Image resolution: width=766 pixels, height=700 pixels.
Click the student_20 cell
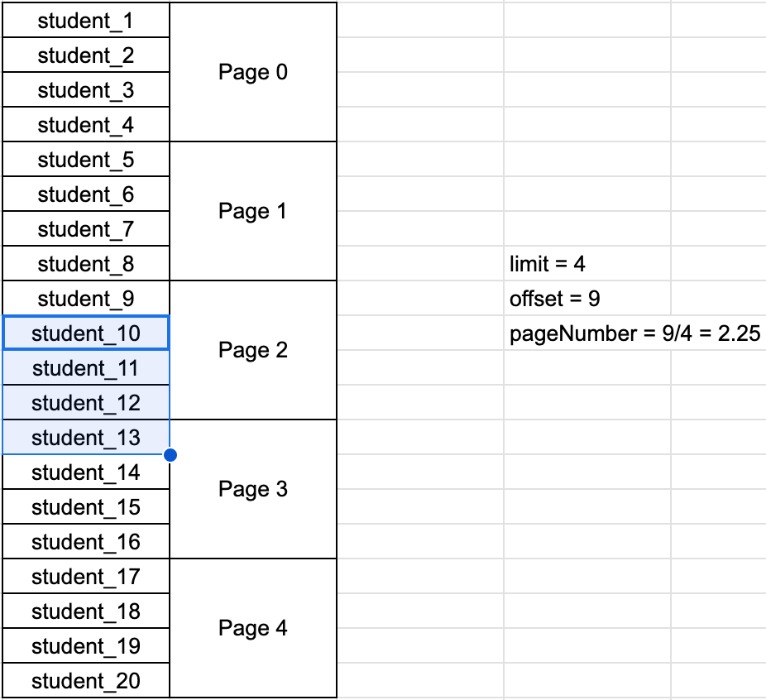tap(86, 680)
